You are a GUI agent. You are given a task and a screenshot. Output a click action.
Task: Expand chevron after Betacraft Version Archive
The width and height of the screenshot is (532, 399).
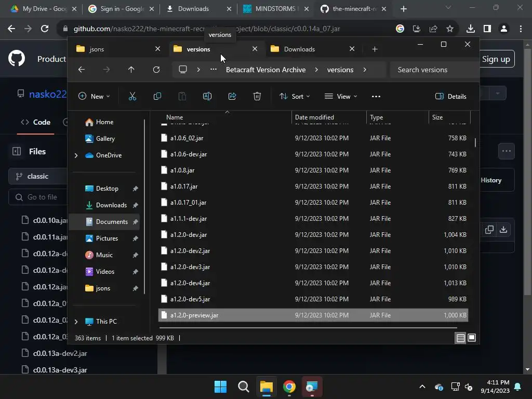[316, 70]
